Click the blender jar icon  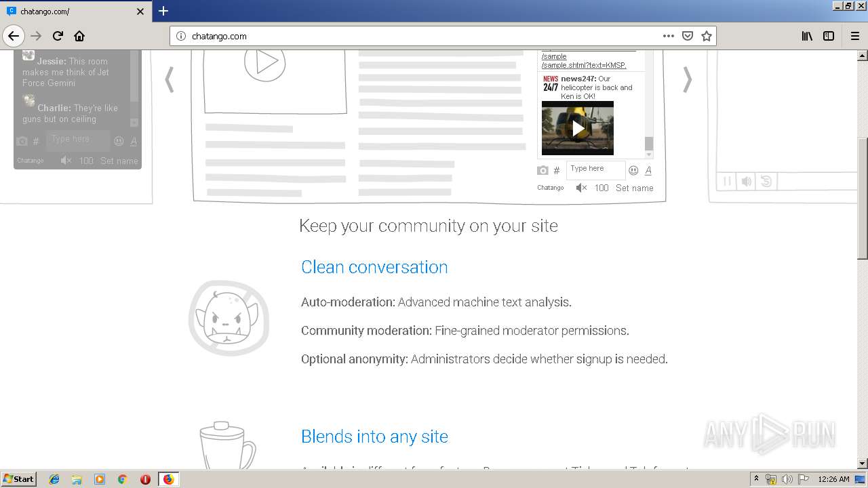point(226,445)
